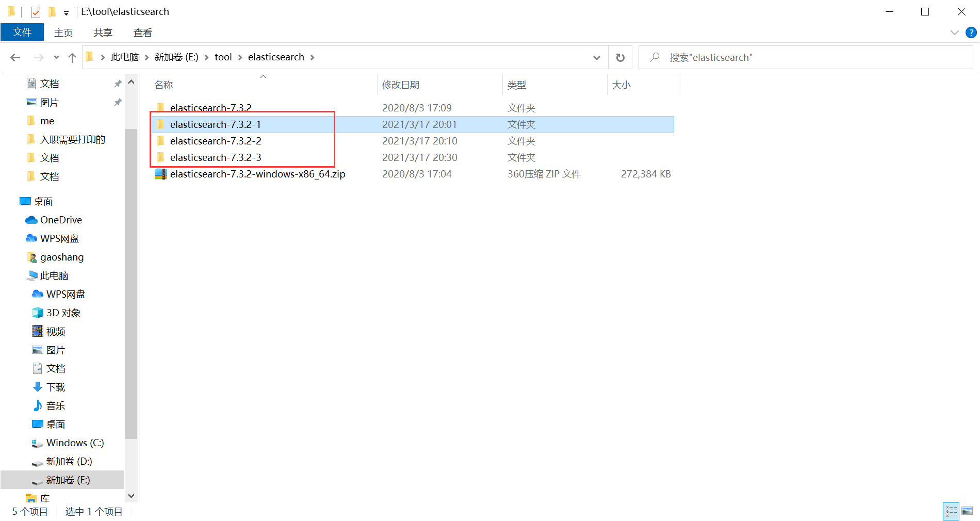Click the Back navigation arrow
Screen dimensions: 980x521
click(x=15, y=57)
